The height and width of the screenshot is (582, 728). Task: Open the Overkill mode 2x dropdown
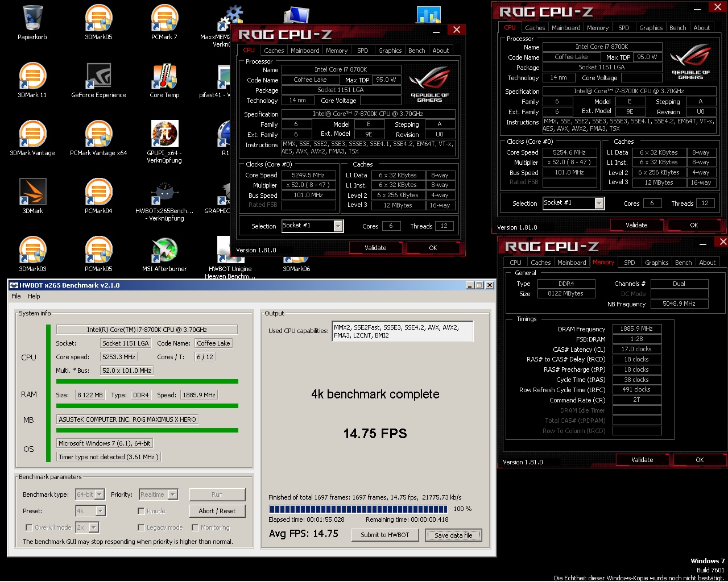click(87, 527)
